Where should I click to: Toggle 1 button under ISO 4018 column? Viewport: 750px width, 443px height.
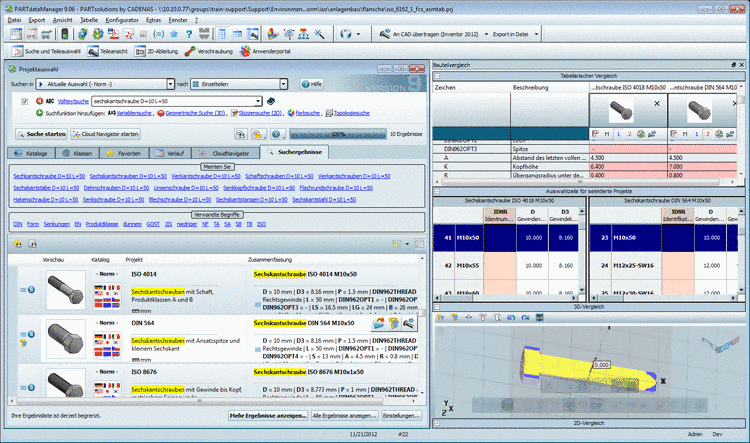(618, 134)
